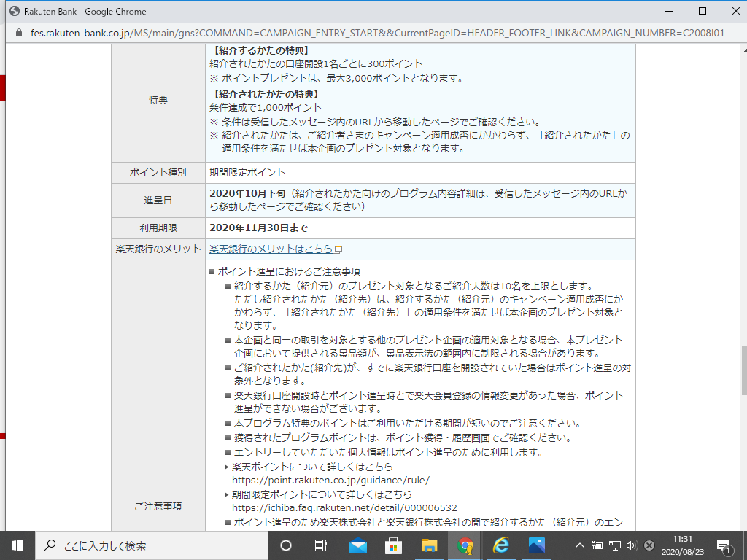The image size is (747, 560).
Task: Click the ポイント進呈におけるご注意事項 heading
Action: (x=289, y=271)
